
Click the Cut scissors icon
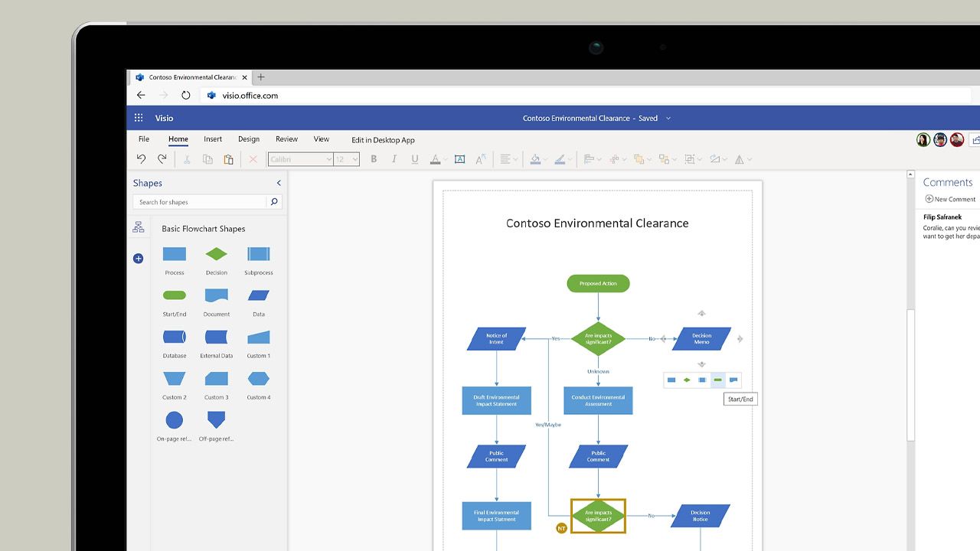[187, 159]
